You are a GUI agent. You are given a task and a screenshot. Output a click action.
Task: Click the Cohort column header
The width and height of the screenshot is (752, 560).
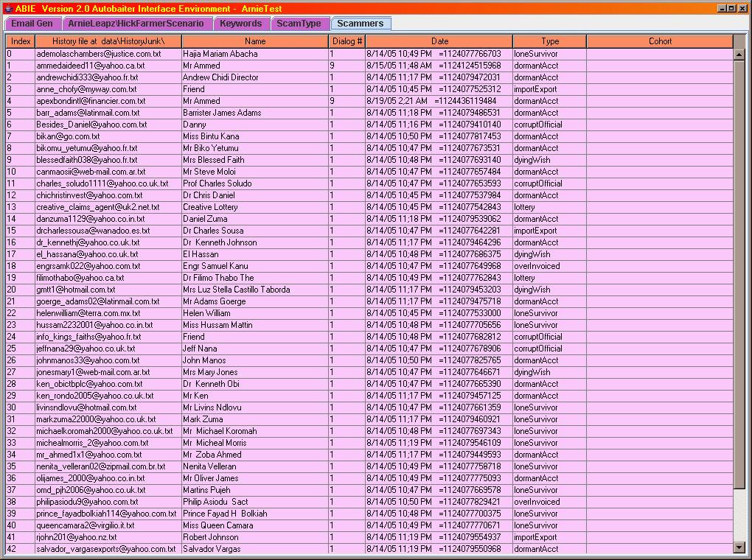pyautogui.click(x=661, y=41)
